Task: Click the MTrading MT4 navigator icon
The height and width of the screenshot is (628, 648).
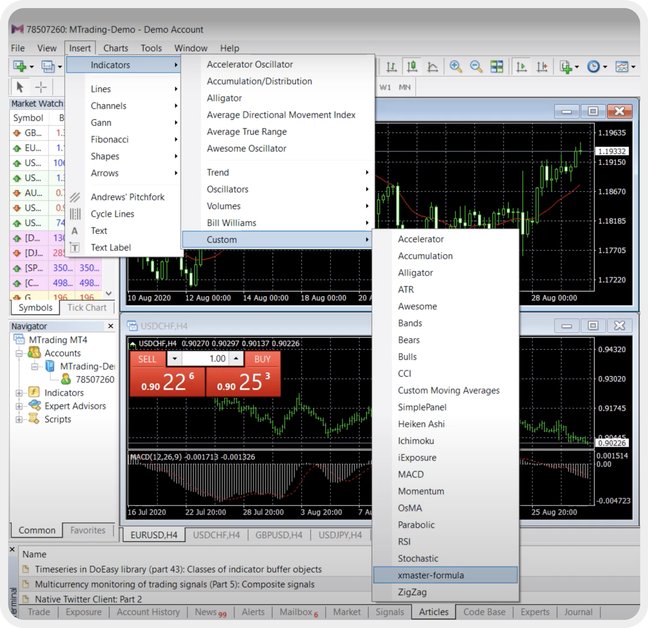Action: pos(19,340)
